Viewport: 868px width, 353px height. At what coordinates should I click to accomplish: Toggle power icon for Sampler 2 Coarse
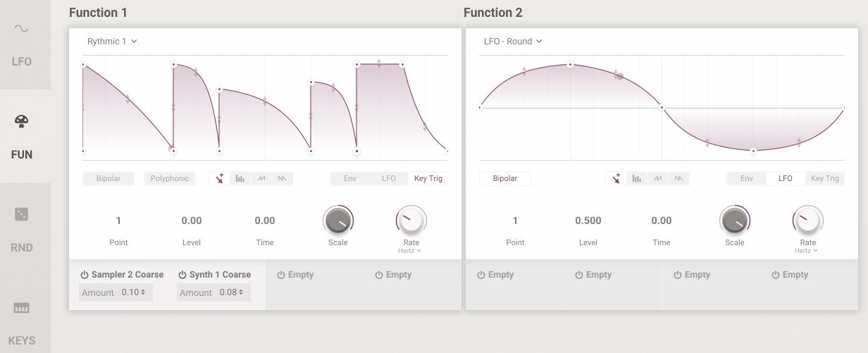[x=84, y=275]
